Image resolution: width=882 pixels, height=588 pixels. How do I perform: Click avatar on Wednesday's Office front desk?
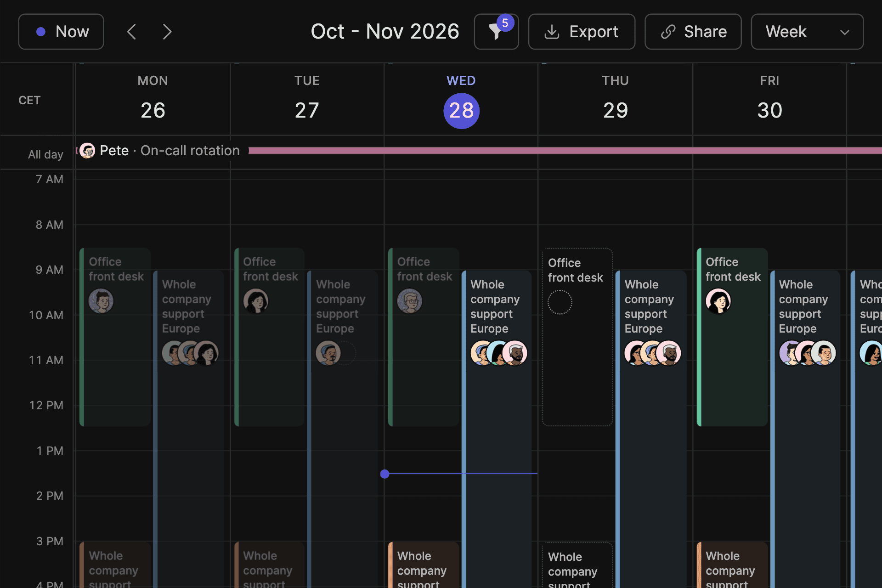410,301
